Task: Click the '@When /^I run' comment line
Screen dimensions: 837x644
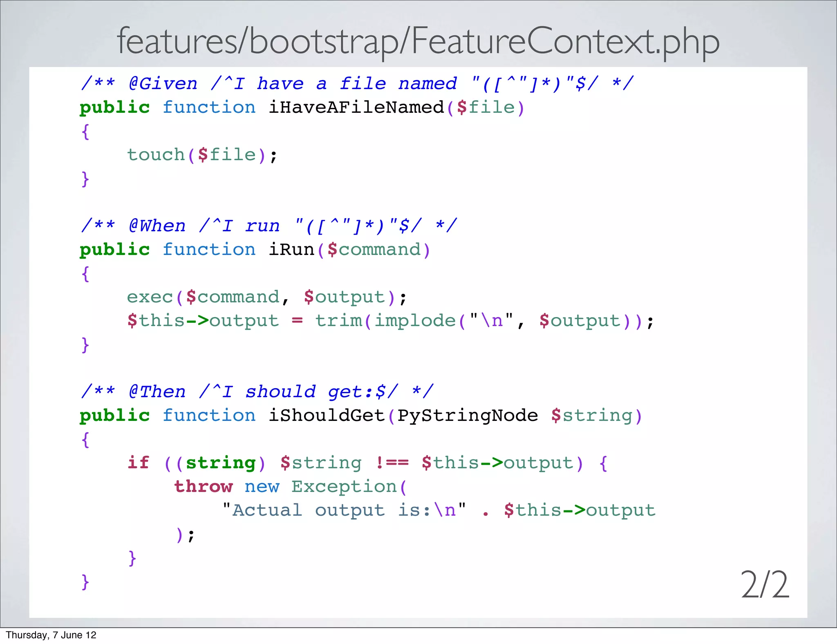Action: [x=269, y=226]
